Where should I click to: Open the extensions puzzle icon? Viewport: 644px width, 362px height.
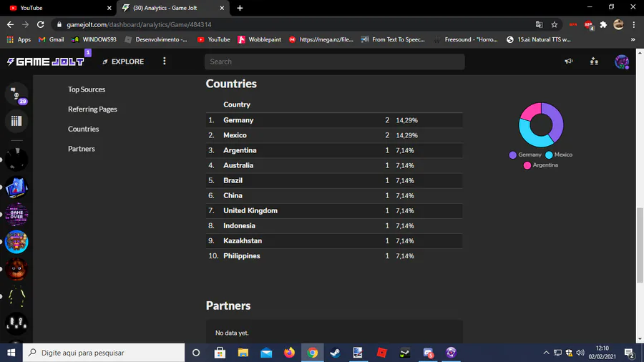point(603,24)
